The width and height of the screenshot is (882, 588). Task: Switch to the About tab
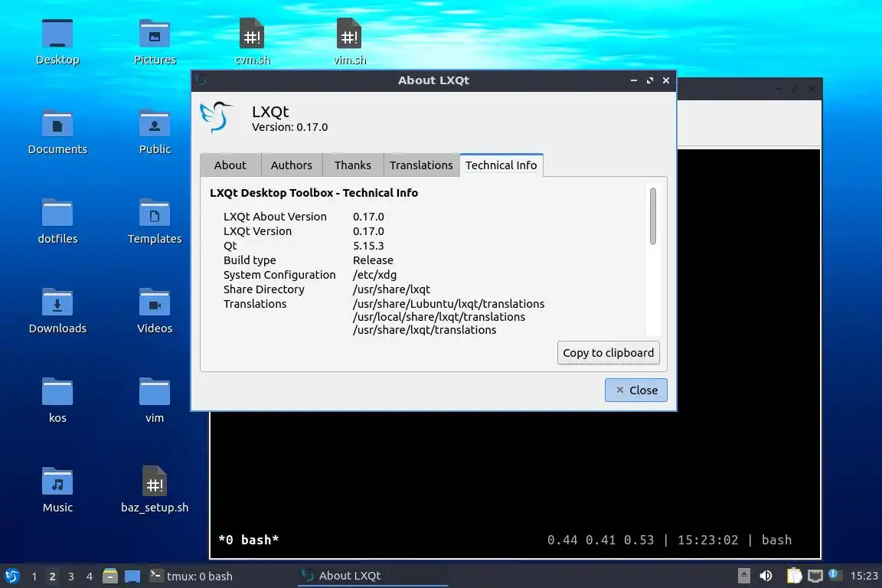(x=230, y=165)
